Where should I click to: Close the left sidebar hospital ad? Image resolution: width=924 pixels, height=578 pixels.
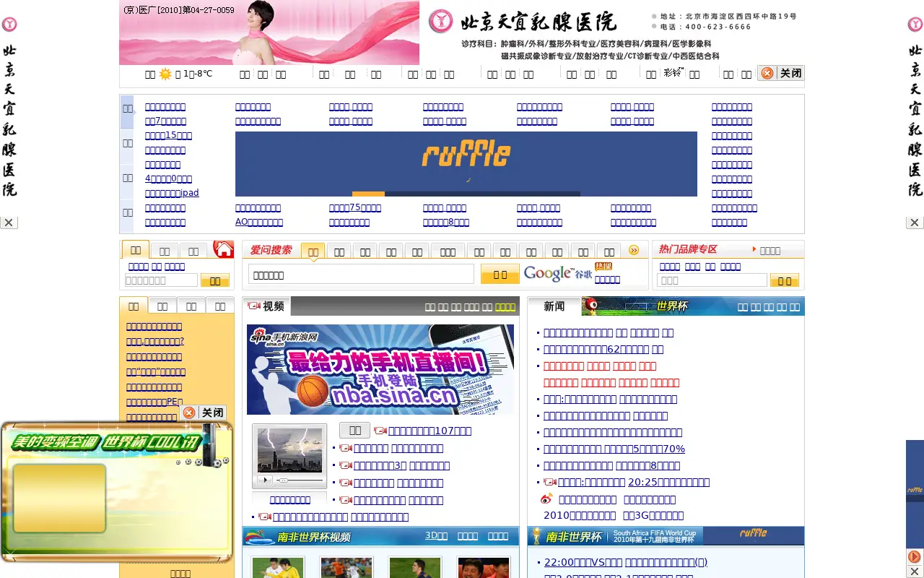pyautogui.click(x=9, y=223)
